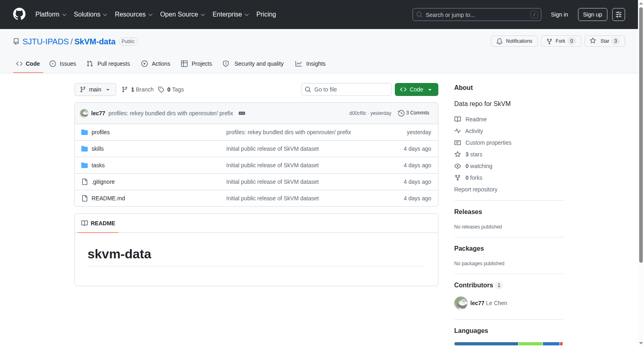Expand the Solutions menu
Image resolution: width=644 pixels, height=347 pixels.
91,15
